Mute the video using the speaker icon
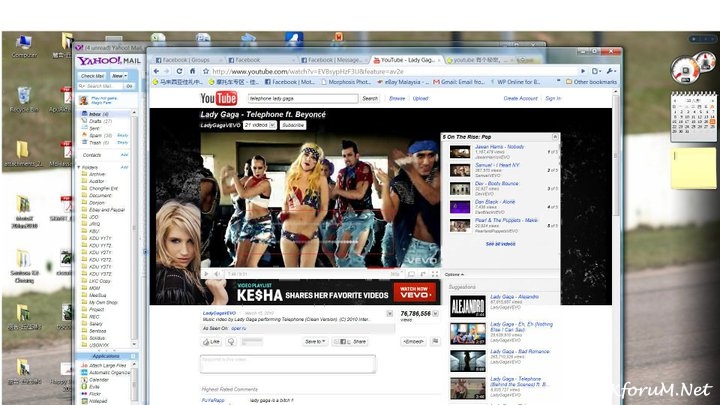This screenshot has height=405, width=720. click(217, 274)
